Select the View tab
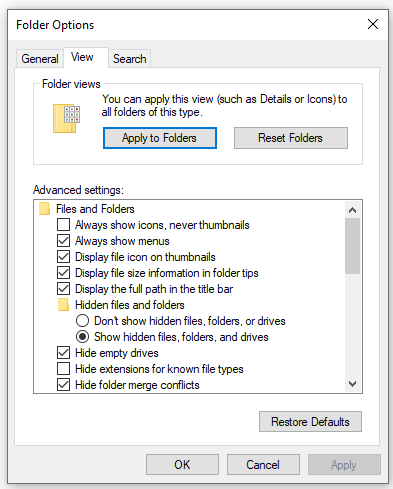 85,57
